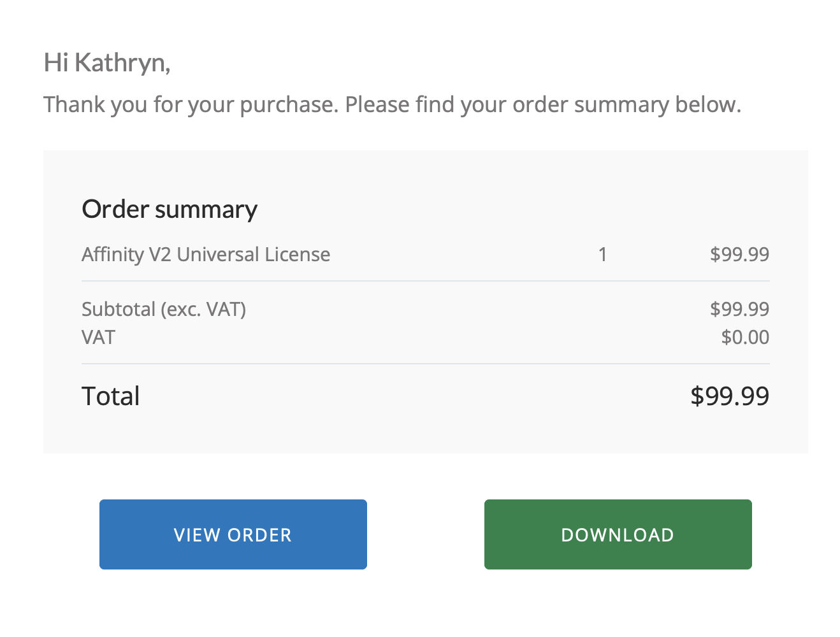840x637 pixels.
Task: Click the divider line above the Total row
Action: click(x=426, y=364)
